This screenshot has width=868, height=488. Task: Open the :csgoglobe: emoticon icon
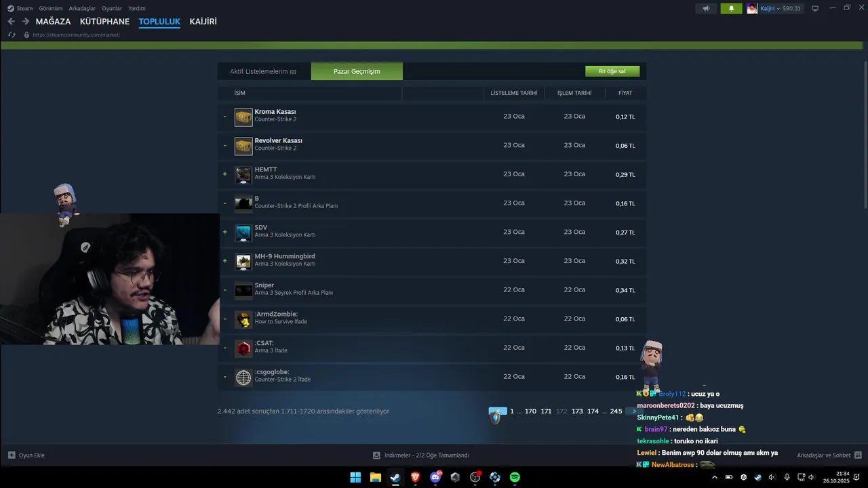(x=243, y=378)
